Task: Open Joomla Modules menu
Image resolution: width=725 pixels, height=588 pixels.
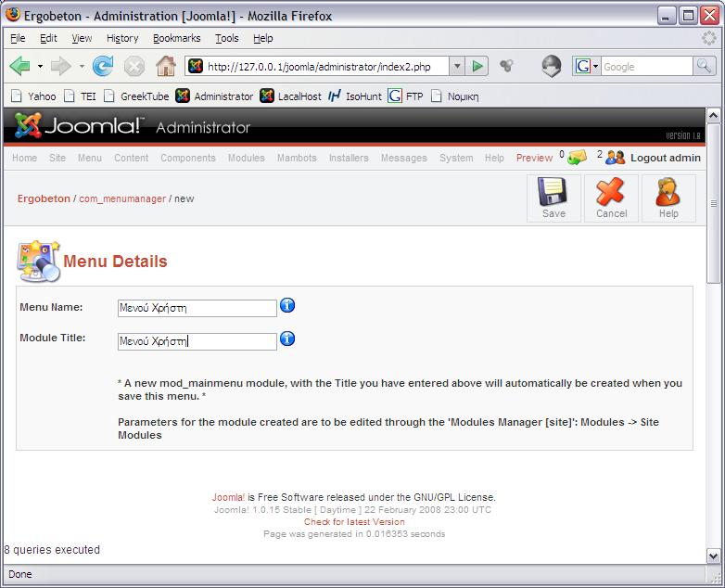Action: click(x=246, y=158)
